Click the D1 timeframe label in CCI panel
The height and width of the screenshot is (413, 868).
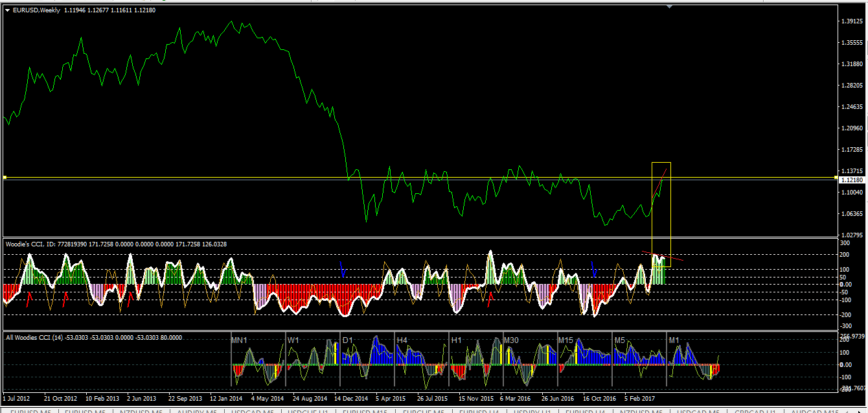click(348, 340)
